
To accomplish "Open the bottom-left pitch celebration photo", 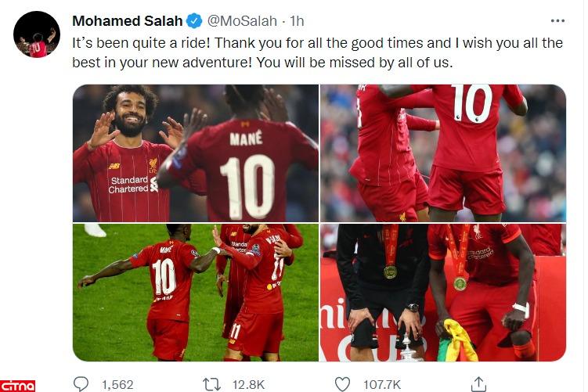I will (196, 293).
